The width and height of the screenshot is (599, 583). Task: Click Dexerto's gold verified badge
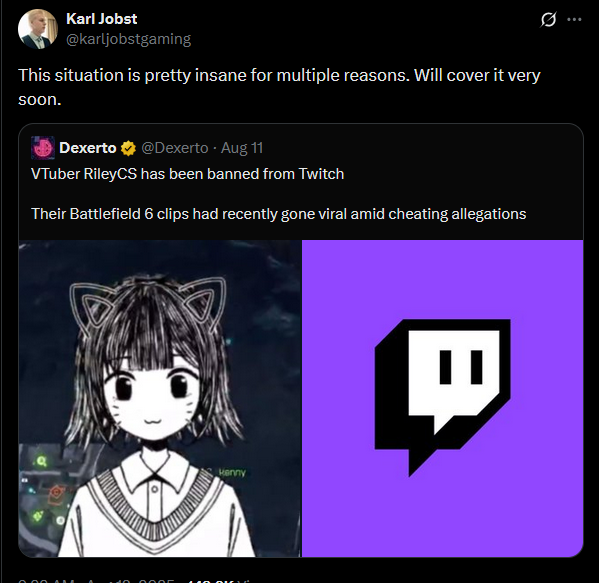(128, 148)
